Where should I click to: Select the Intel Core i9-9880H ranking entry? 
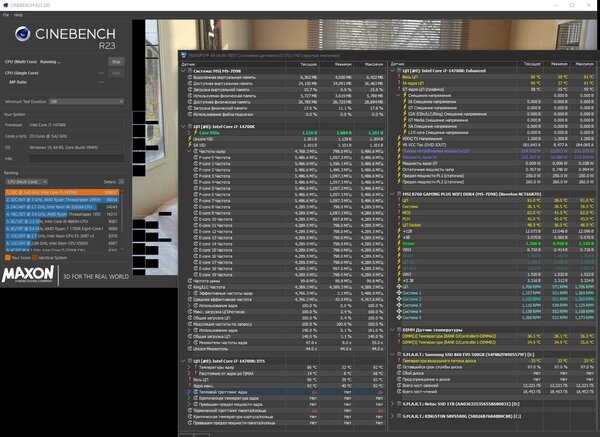(x=62, y=221)
